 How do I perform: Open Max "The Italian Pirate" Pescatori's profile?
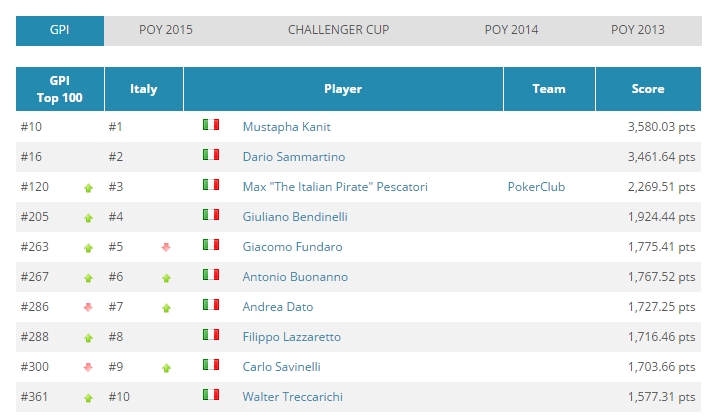click(335, 187)
